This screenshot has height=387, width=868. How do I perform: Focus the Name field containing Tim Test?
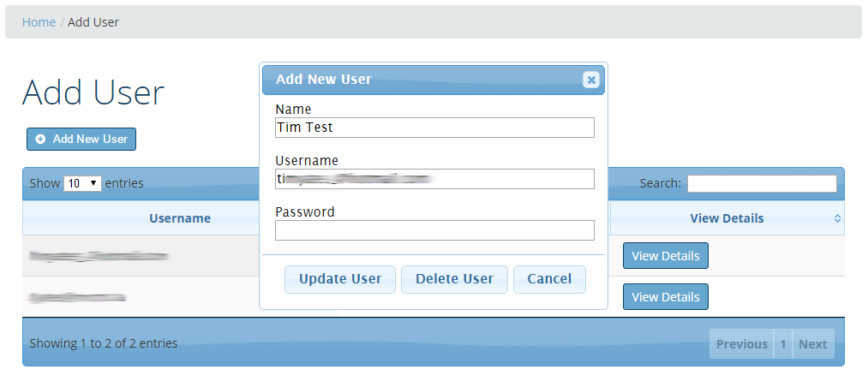434,128
